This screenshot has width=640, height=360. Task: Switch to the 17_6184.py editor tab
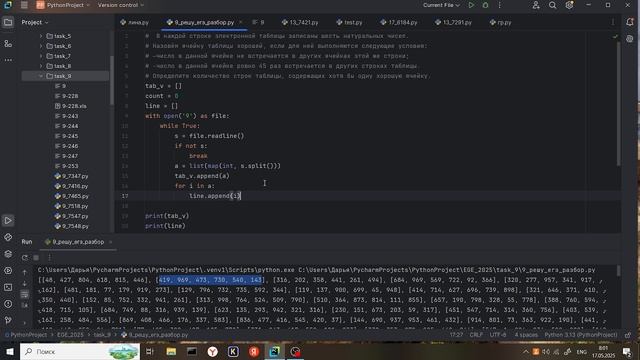click(x=398, y=22)
